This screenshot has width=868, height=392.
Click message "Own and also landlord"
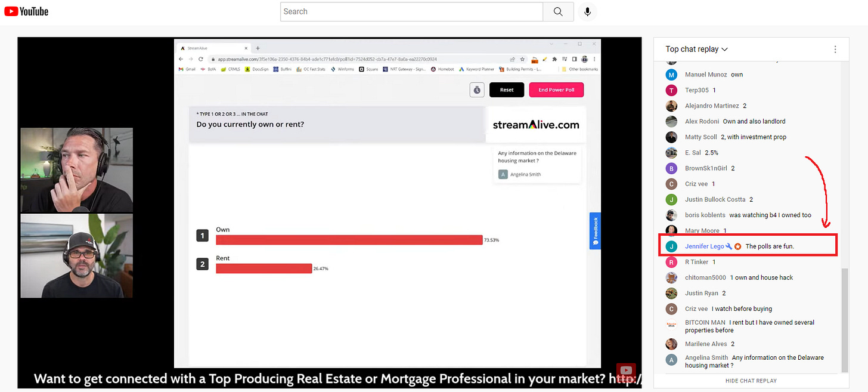click(754, 121)
